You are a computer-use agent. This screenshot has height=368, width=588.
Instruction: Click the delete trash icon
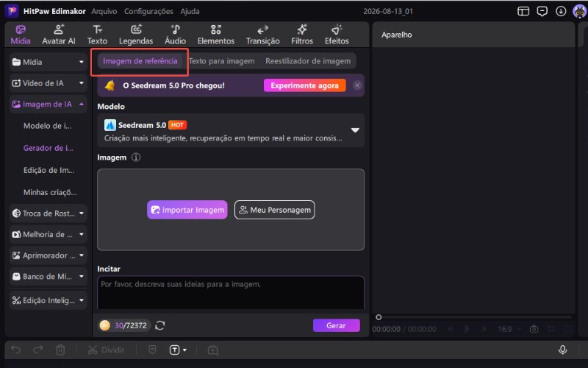[x=60, y=350]
